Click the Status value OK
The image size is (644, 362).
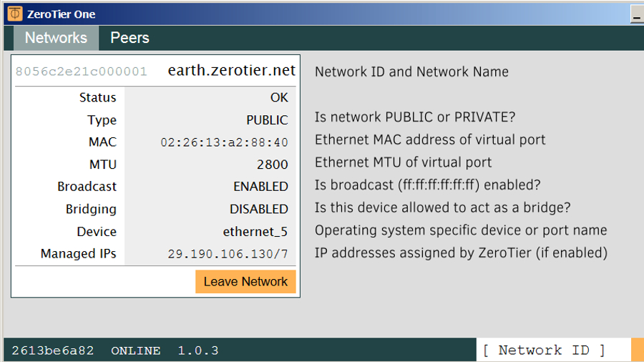(279, 98)
